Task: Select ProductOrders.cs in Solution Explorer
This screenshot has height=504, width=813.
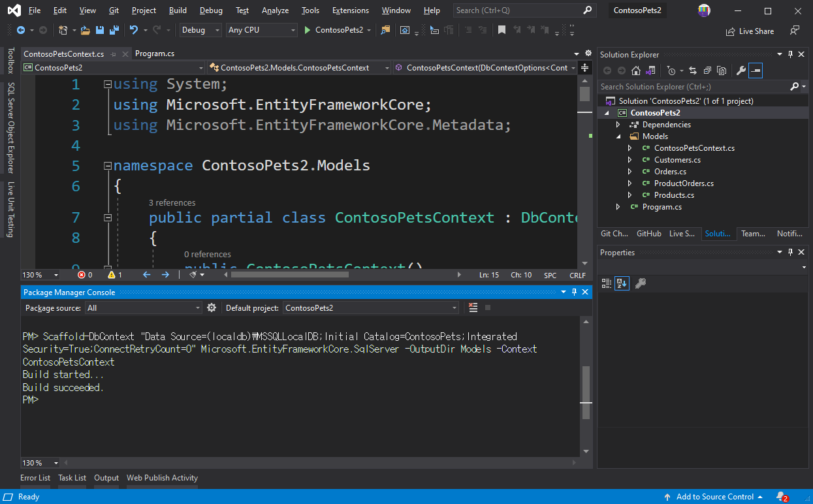Action: [684, 183]
